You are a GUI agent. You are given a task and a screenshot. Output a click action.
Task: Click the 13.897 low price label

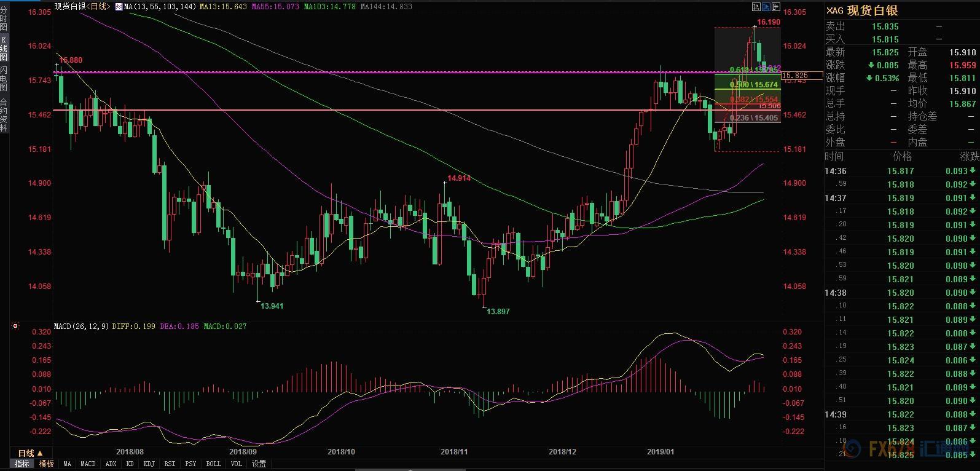498,312
